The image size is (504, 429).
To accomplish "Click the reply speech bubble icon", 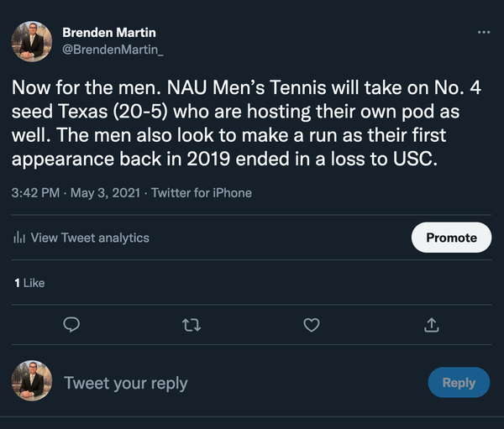I will pyautogui.click(x=72, y=324).
